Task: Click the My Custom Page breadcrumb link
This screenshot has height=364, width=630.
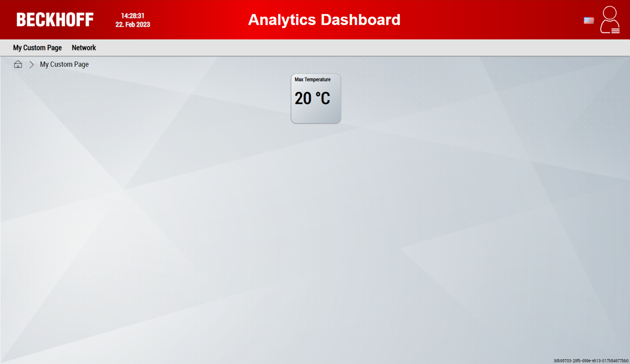Action: (64, 64)
